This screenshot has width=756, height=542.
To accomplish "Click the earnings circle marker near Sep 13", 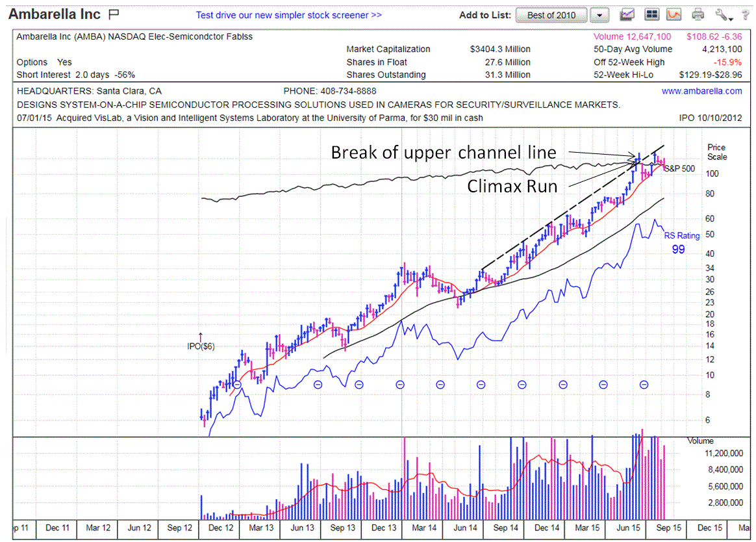I will click(359, 385).
